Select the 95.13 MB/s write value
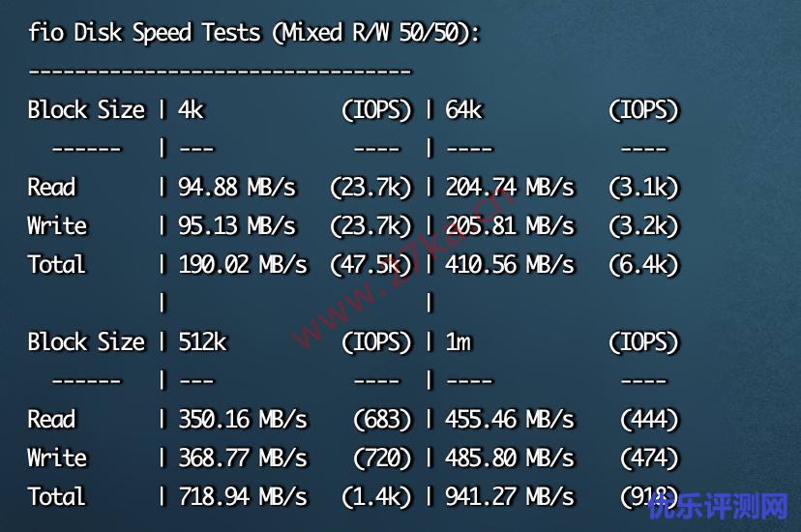 tap(237, 226)
